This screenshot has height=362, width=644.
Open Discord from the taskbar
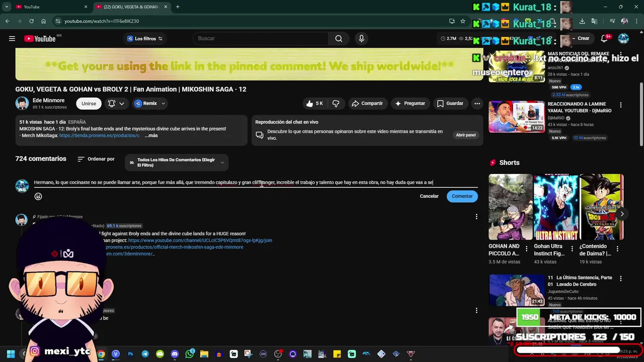(175, 354)
